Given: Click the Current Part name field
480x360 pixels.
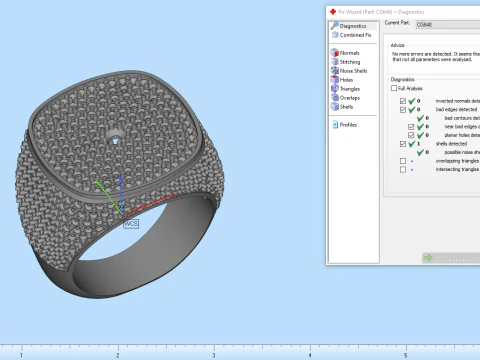Looking at the screenshot, I should [448, 25].
